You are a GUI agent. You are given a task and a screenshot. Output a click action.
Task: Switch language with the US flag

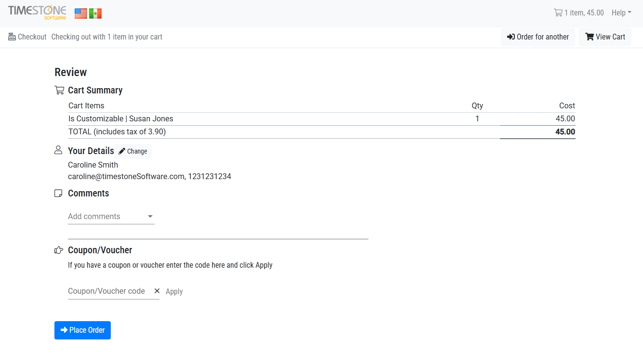[x=81, y=13]
